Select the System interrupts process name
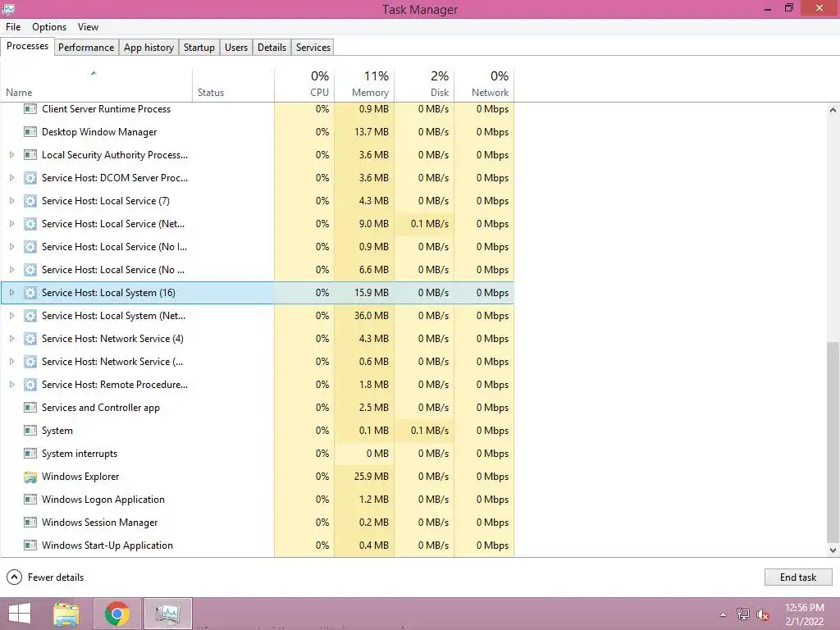This screenshot has height=630, width=840. coord(80,454)
